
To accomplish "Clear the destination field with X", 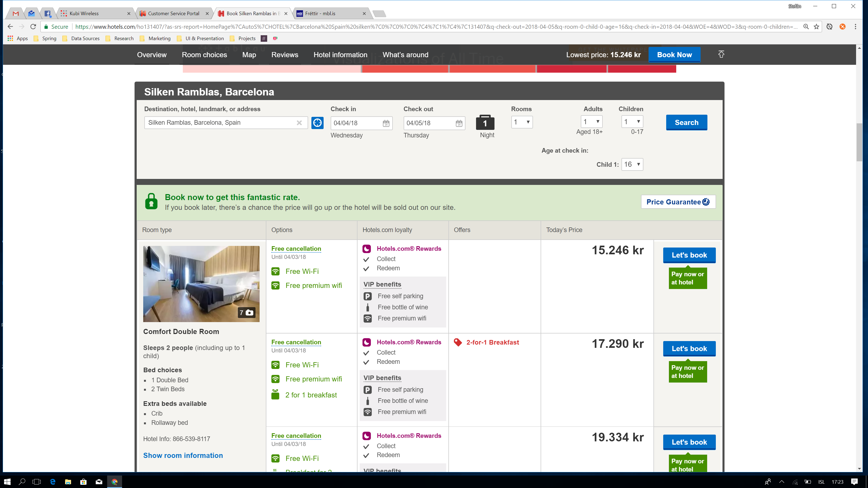I will pos(299,123).
